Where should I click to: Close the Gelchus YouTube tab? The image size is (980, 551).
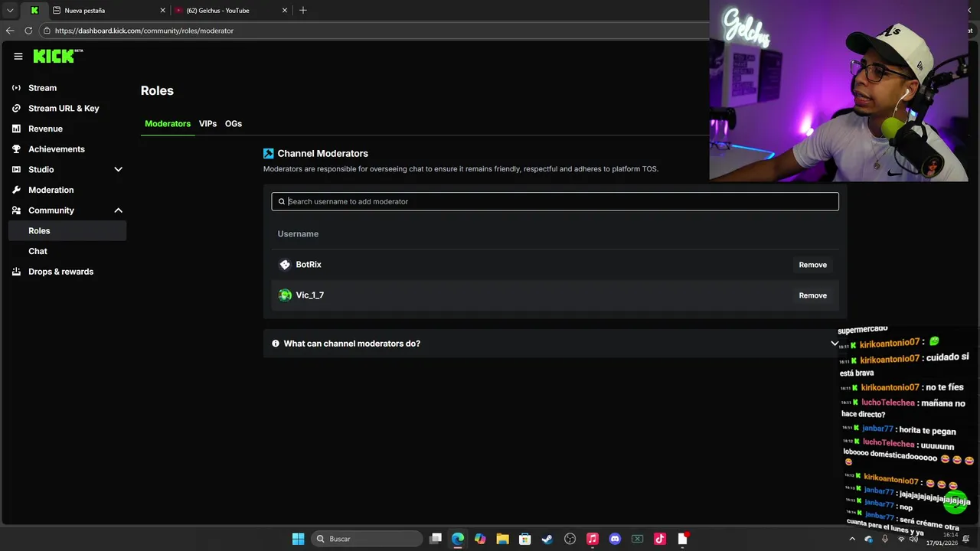tap(285, 11)
